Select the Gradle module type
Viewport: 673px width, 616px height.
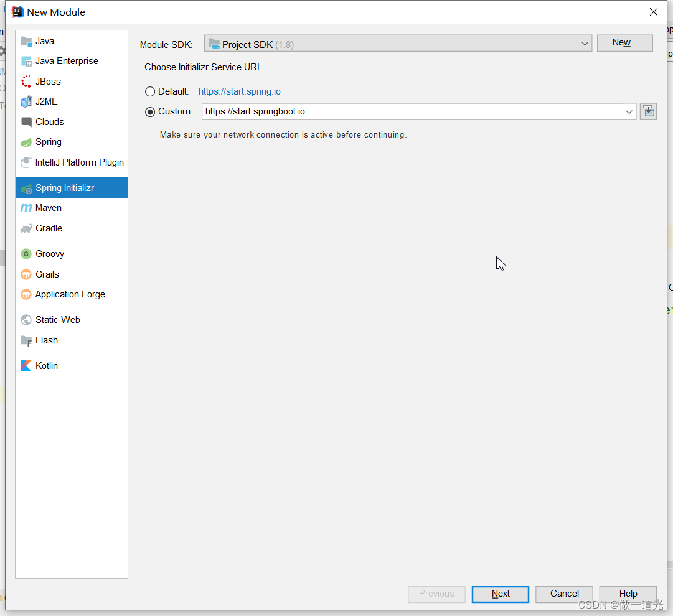pos(48,228)
